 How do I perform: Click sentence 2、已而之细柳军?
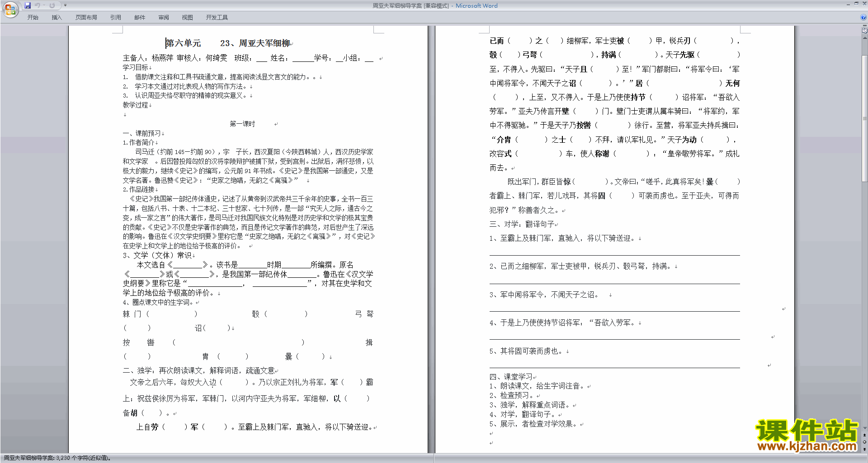(x=581, y=267)
